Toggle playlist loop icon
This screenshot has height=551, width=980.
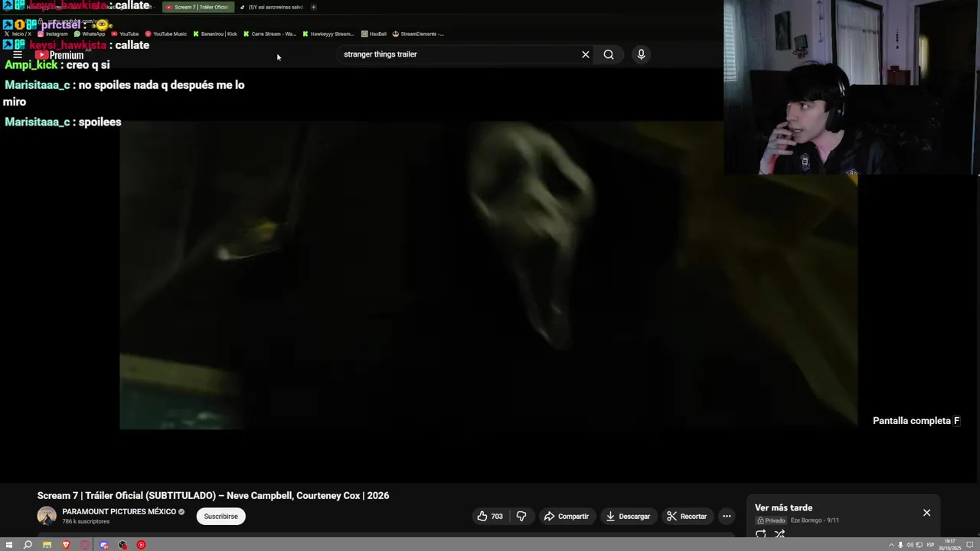760,534
